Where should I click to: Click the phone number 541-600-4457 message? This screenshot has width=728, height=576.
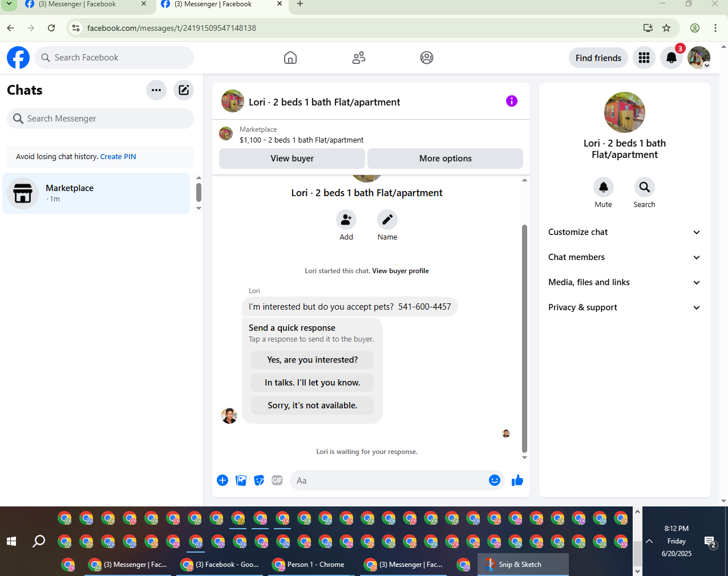(424, 307)
